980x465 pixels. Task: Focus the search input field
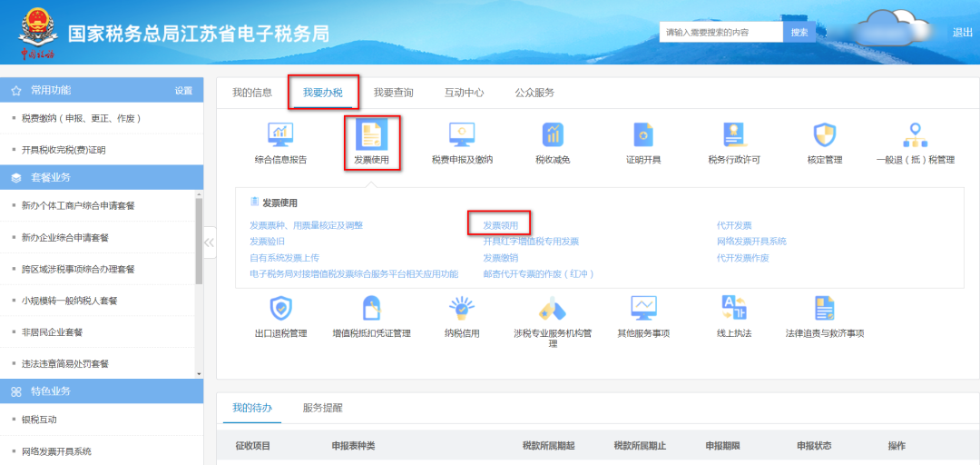coord(721,32)
